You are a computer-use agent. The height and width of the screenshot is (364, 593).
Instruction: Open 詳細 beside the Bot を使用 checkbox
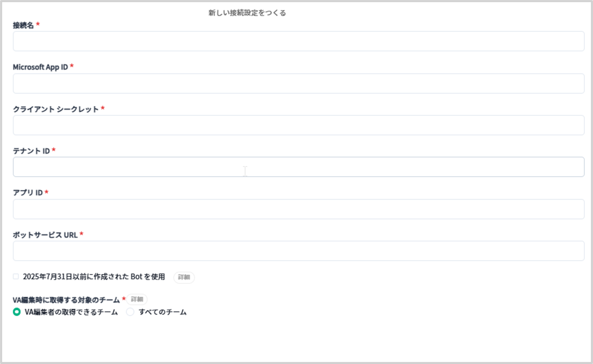(184, 277)
